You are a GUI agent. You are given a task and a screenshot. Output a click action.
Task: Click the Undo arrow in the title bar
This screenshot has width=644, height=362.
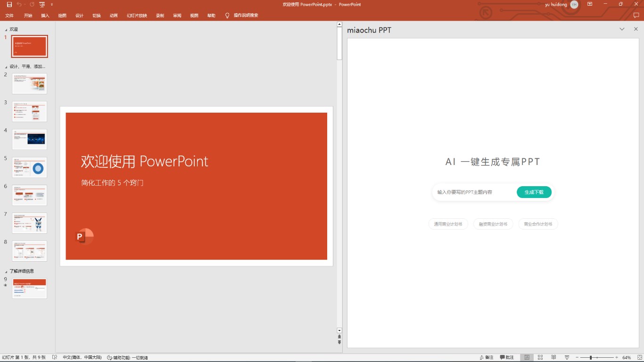[19, 4]
